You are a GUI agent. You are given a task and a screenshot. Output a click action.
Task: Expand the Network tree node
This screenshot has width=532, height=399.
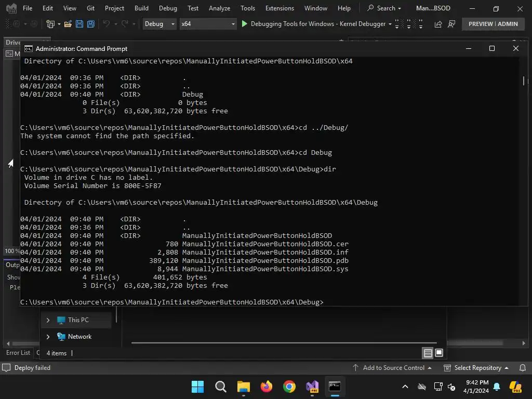click(48, 337)
